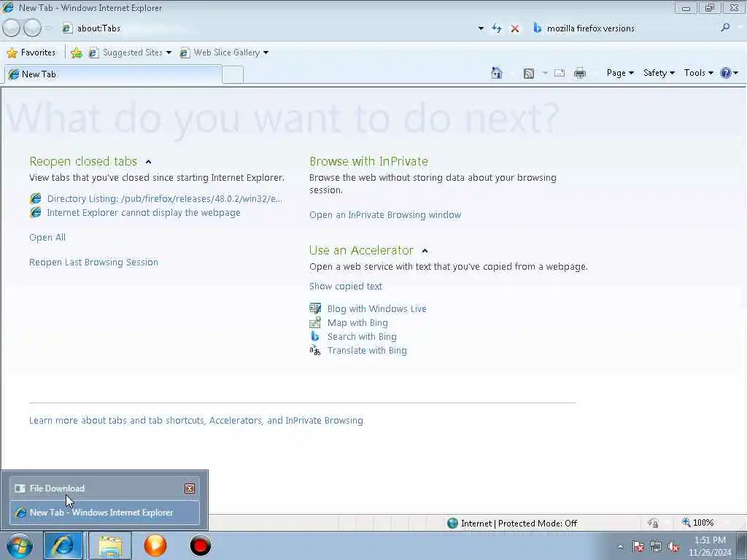
Task: Click the blank new tab button
Action: (x=233, y=75)
